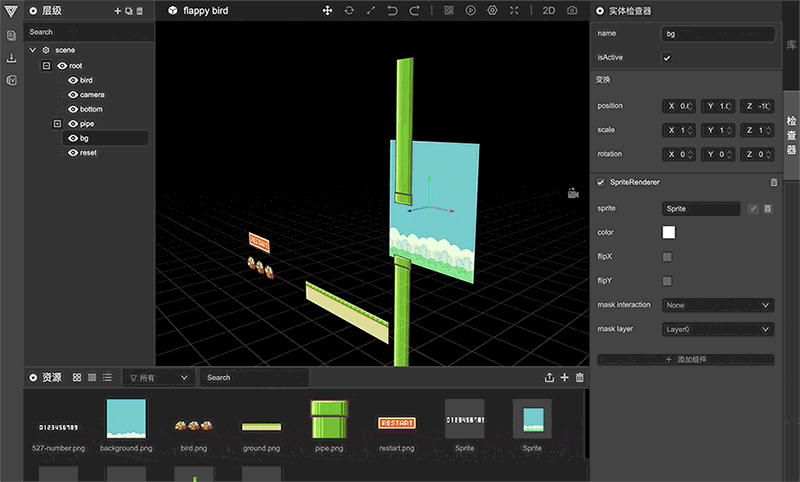Click the fullscreen expand toolbar icon
The image size is (800, 482).
pyautogui.click(x=514, y=11)
